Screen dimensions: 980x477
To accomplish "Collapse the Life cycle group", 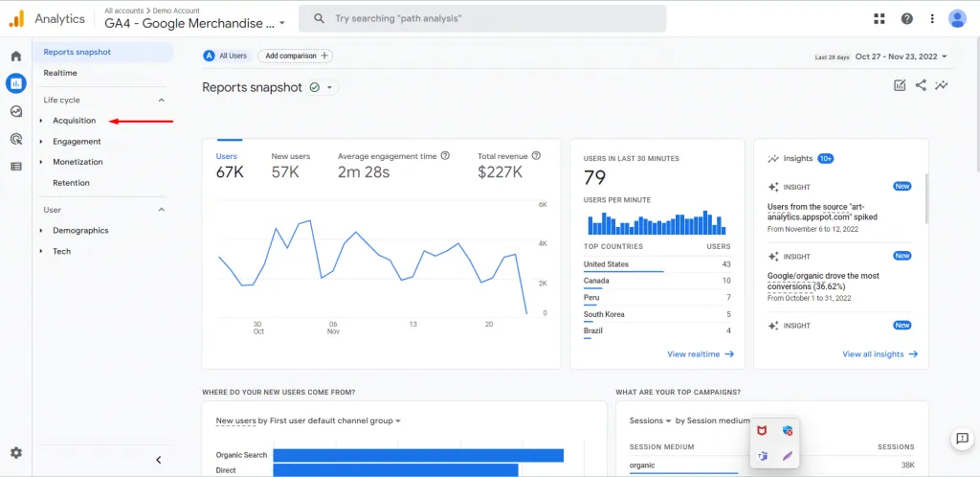I will pos(161,100).
